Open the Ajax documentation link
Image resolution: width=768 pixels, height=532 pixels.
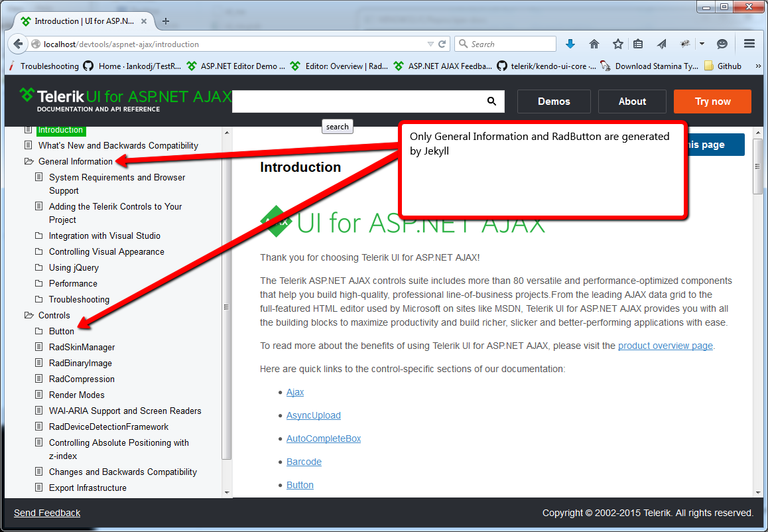point(295,393)
